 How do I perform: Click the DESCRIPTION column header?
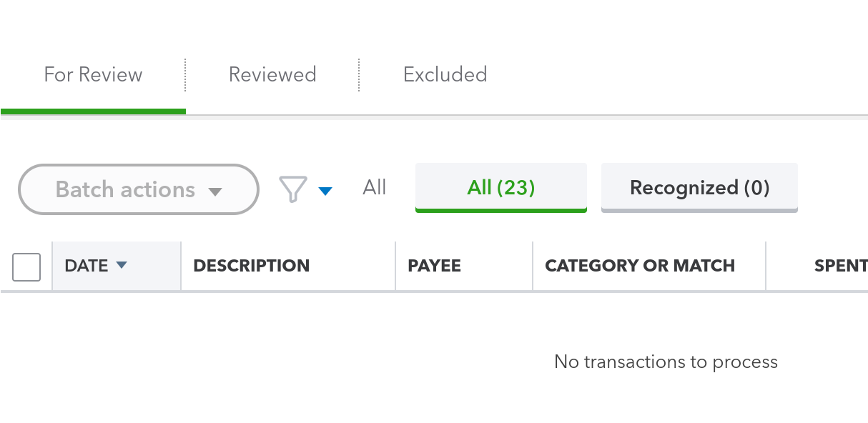(x=251, y=266)
